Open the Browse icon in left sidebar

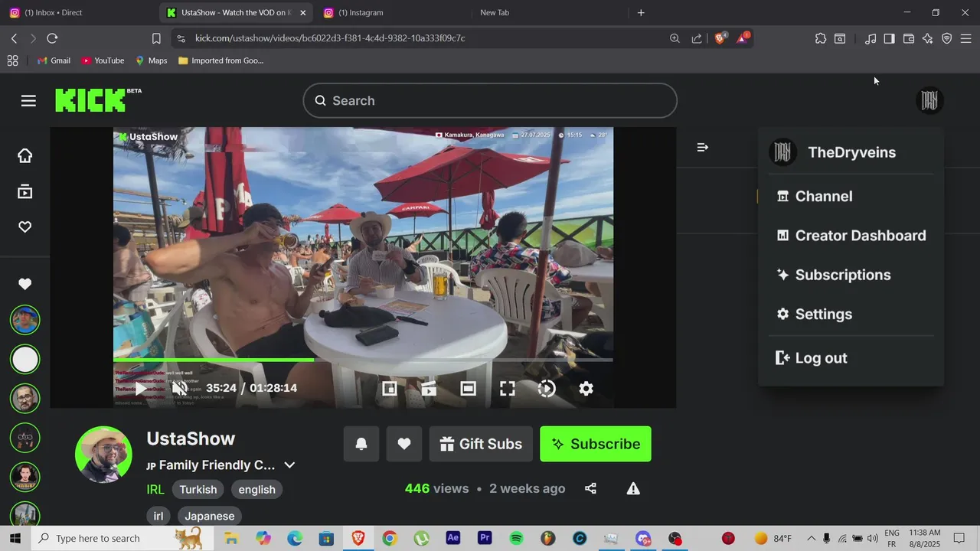click(x=25, y=191)
